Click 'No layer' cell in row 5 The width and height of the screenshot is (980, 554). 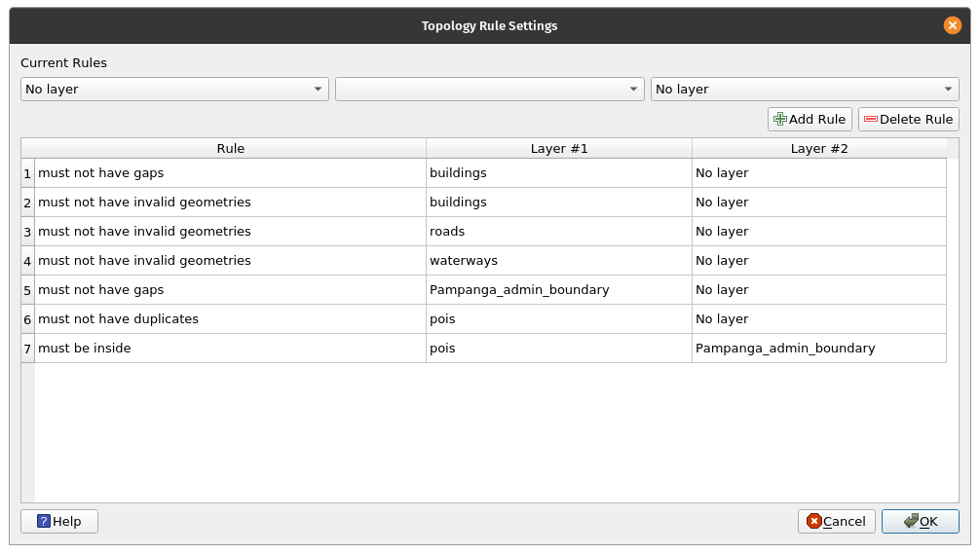818,290
